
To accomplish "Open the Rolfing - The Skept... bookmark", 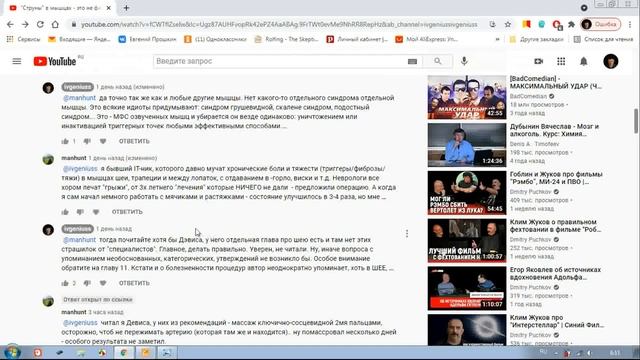I will (286, 39).
